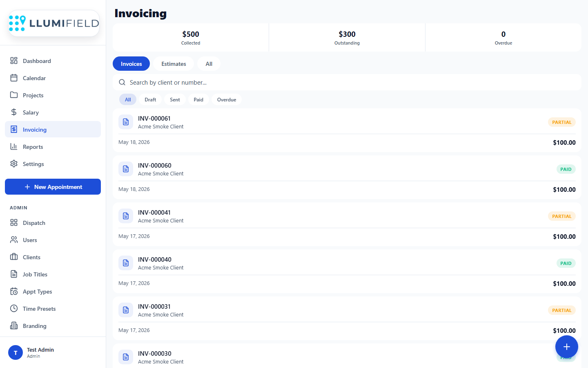Switch to the Invoices tab
Image resolution: width=588 pixels, height=368 pixels.
point(131,64)
